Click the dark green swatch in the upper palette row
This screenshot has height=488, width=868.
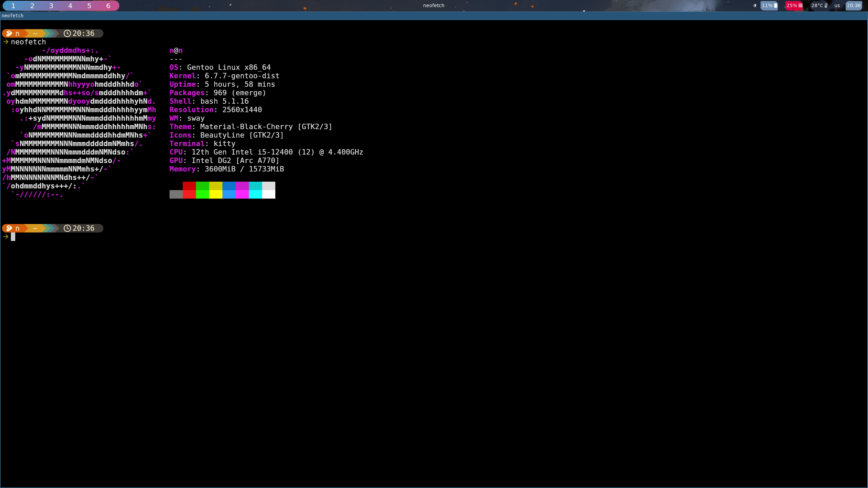202,186
